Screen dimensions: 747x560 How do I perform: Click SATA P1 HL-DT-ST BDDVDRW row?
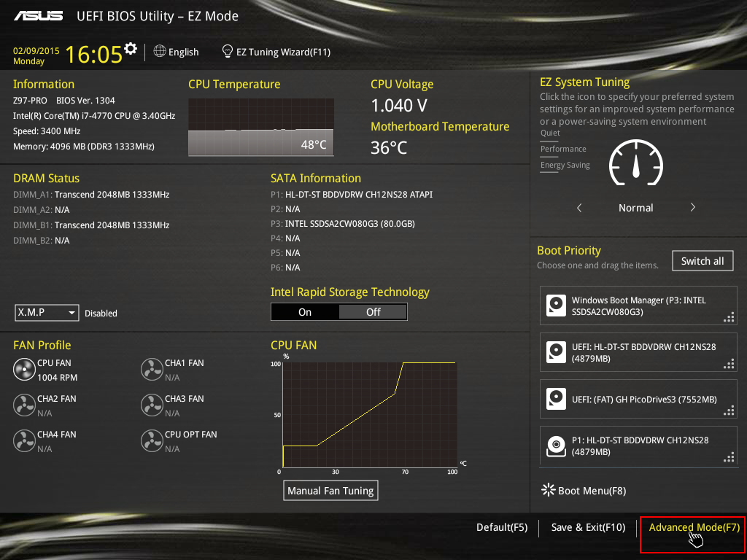click(352, 194)
